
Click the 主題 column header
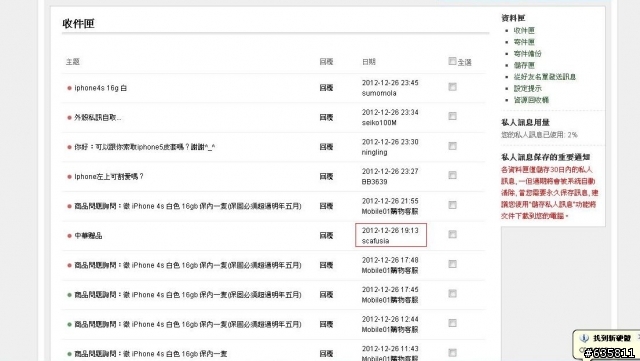(x=73, y=62)
